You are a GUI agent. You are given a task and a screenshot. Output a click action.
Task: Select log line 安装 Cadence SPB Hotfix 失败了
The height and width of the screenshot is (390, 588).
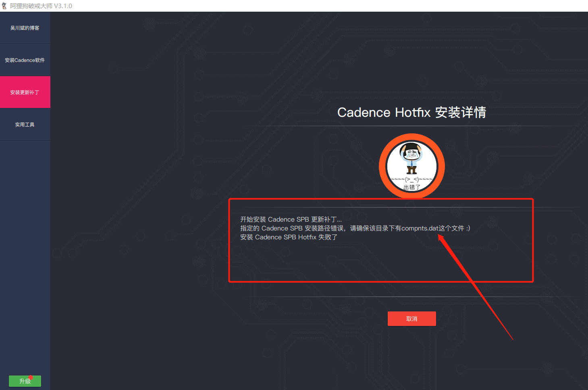[x=289, y=237]
